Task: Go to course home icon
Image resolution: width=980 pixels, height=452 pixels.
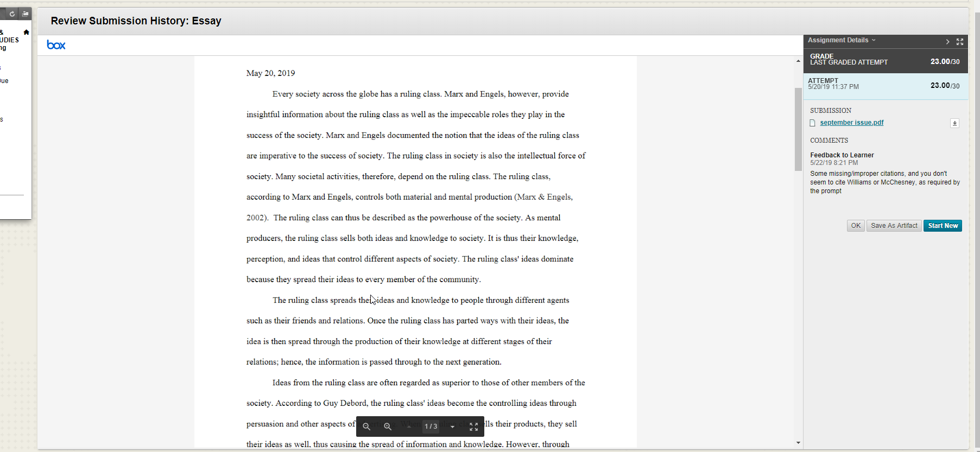Action: (26, 33)
